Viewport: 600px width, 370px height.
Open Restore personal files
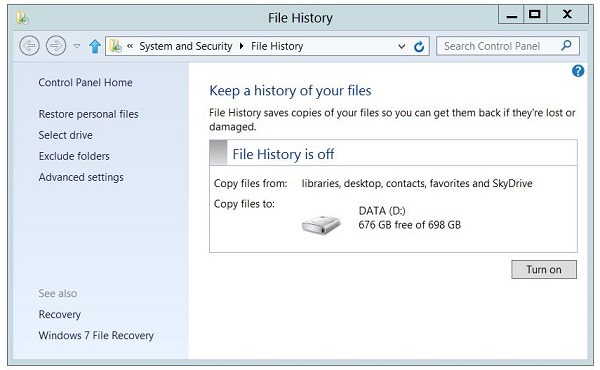[x=88, y=114]
